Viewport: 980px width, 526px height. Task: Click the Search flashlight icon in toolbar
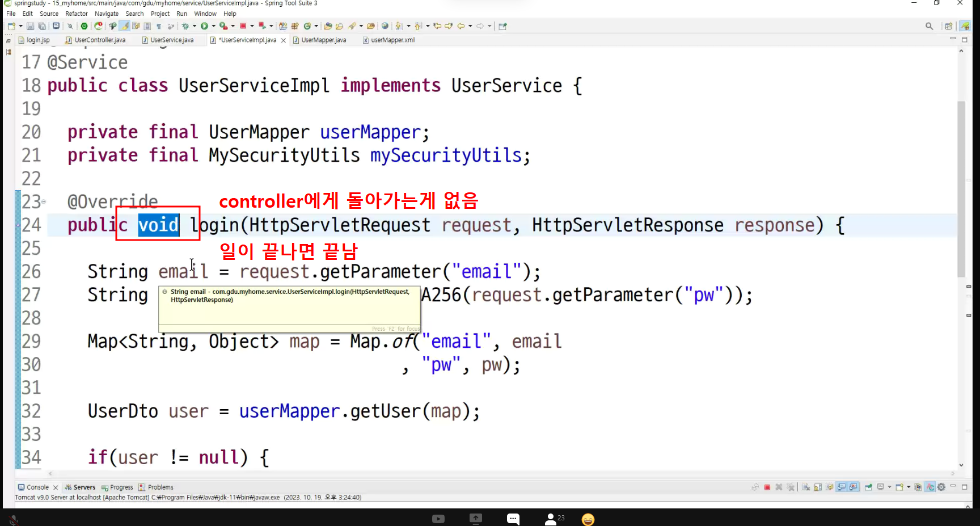click(352, 26)
